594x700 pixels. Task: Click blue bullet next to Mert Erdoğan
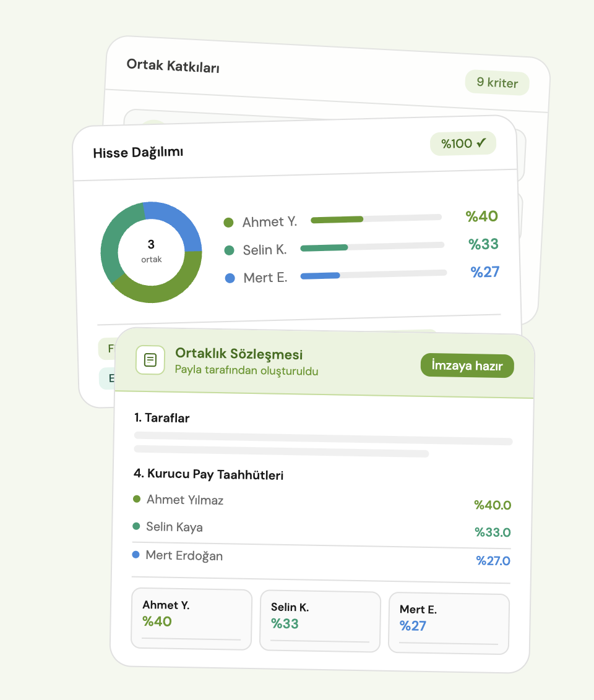[x=136, y=555]
